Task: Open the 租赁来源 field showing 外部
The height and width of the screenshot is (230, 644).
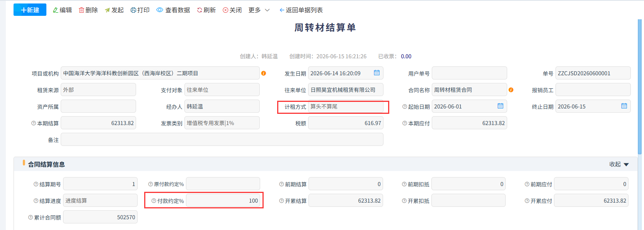Action: tap(98, 90)
